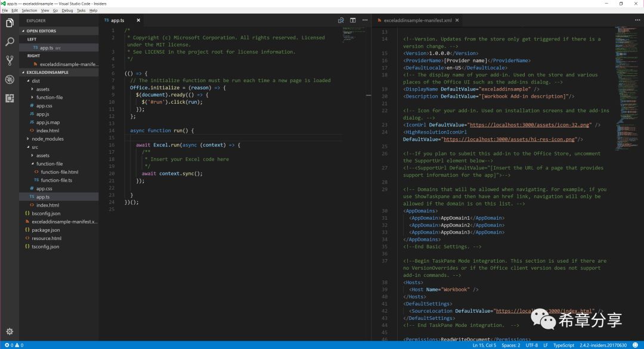Open the File menu
The width and height of the screenshot is (644, 349).
coord(5,11)
